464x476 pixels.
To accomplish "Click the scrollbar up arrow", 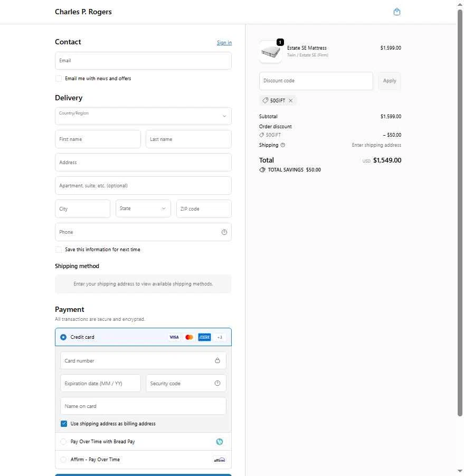I will tap(460, 4).
